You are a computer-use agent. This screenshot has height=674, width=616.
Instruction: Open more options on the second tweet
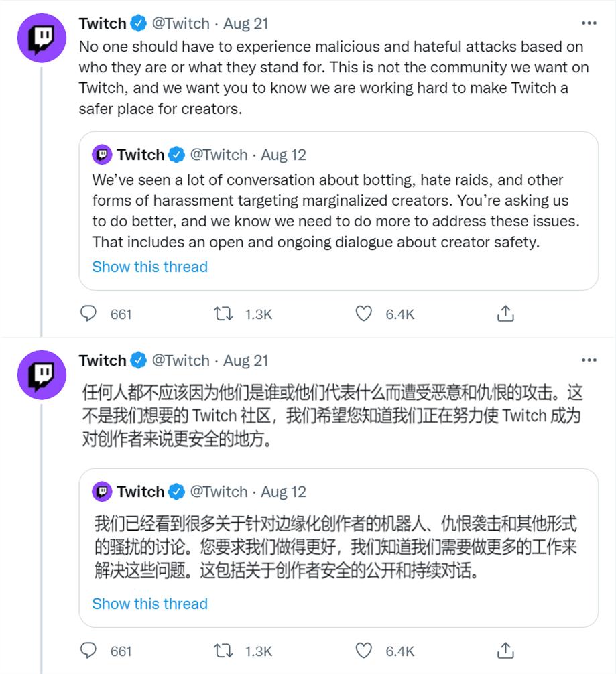[x=589, y=360]
